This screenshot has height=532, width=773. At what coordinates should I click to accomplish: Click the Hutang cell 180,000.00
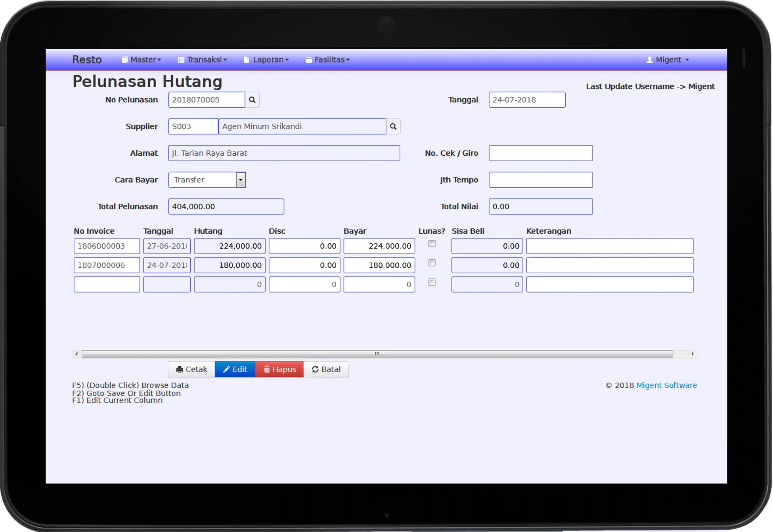coord(230,265)
